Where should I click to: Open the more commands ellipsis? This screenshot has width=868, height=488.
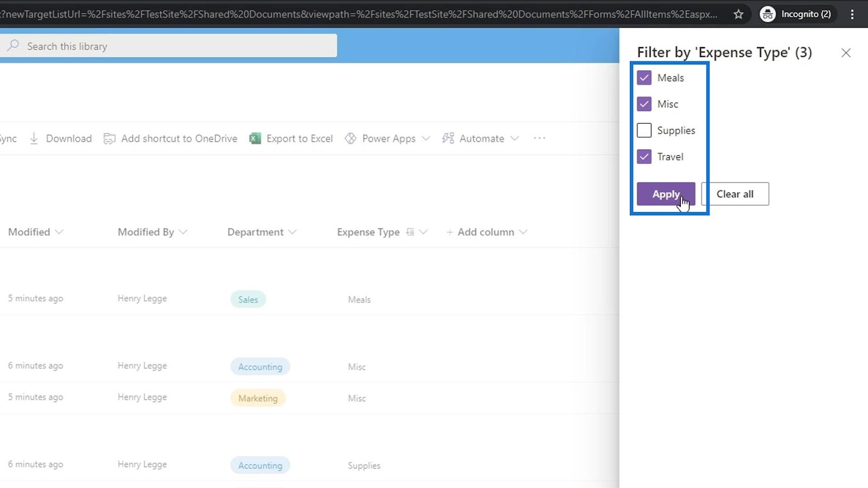pyautogui.click(x=539, y=138)
